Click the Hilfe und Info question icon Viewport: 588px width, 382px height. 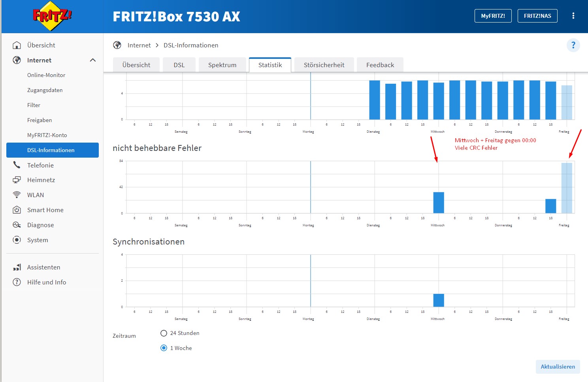click(x=17, y=282)
